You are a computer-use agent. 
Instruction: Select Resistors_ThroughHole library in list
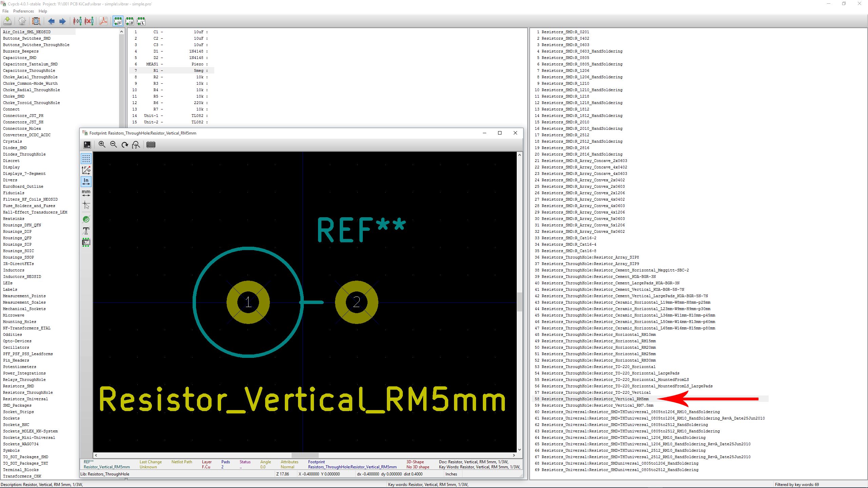[x=28, y=392]
